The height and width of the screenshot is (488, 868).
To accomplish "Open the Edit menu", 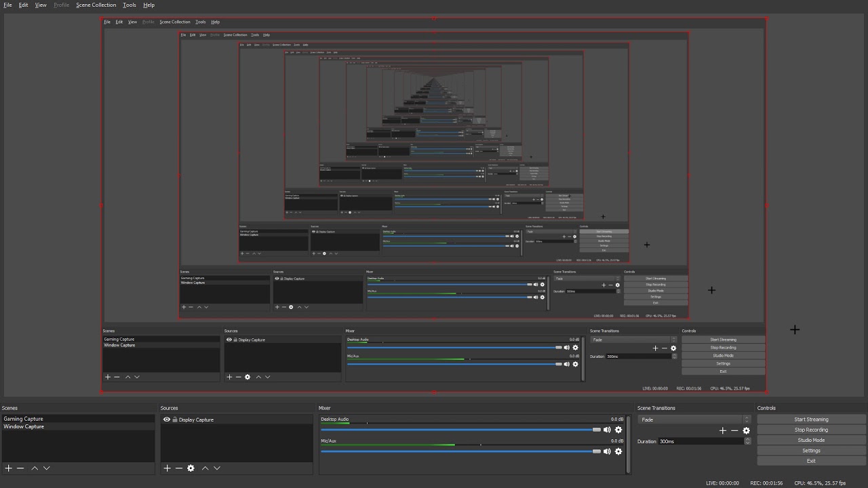I will click(x=23, y=5).
